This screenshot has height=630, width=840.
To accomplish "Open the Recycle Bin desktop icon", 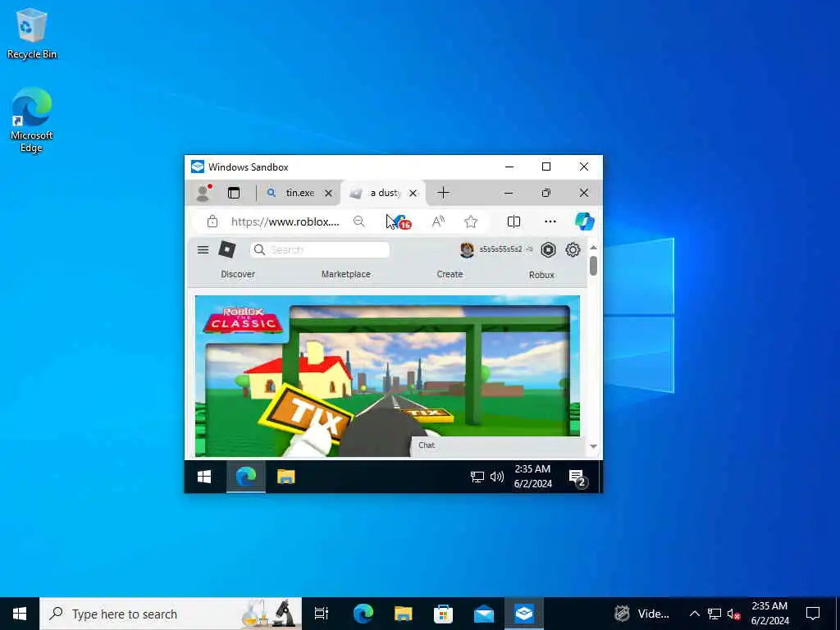I will (x=32, y=33).
